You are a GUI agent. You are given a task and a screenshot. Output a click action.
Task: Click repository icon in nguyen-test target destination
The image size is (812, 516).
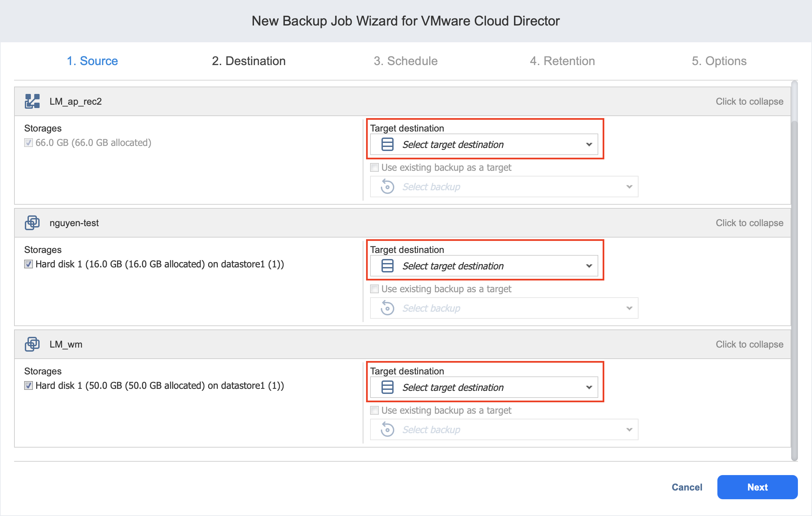point(387,266)
